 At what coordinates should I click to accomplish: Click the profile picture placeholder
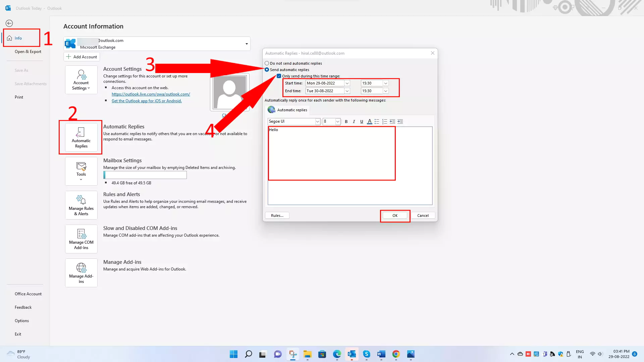[230, 92]
